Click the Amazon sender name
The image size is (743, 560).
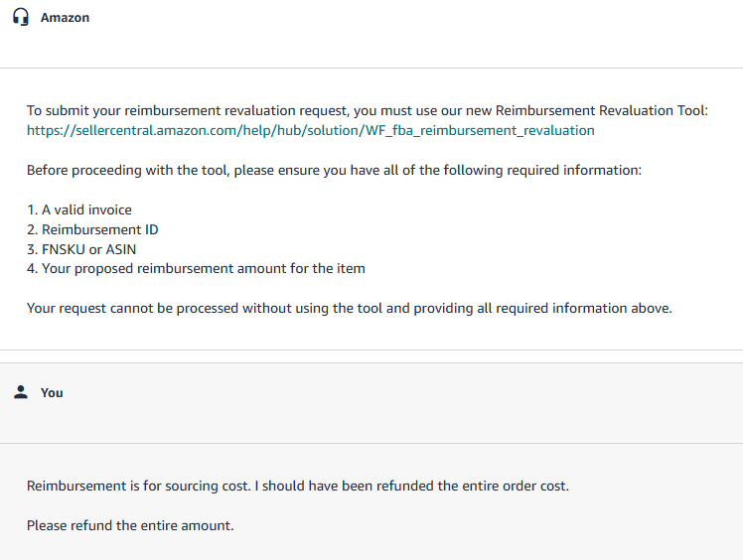[x=65, y=18]
